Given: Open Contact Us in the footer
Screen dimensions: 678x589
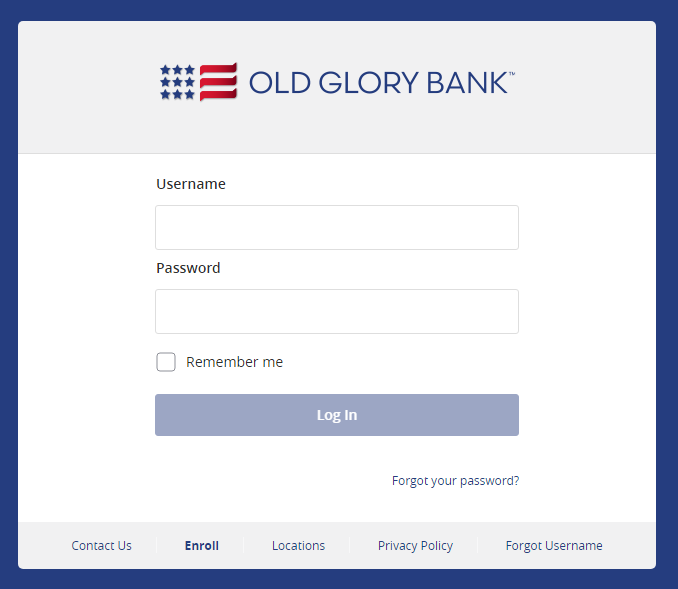Looking at the screenshot, I should [x=102, y=546].
